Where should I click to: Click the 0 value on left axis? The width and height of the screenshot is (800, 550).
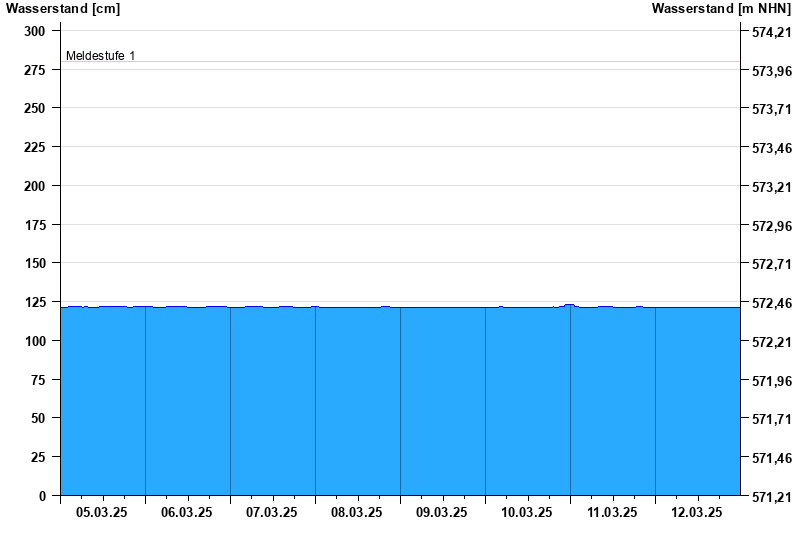tap(42, 496)
